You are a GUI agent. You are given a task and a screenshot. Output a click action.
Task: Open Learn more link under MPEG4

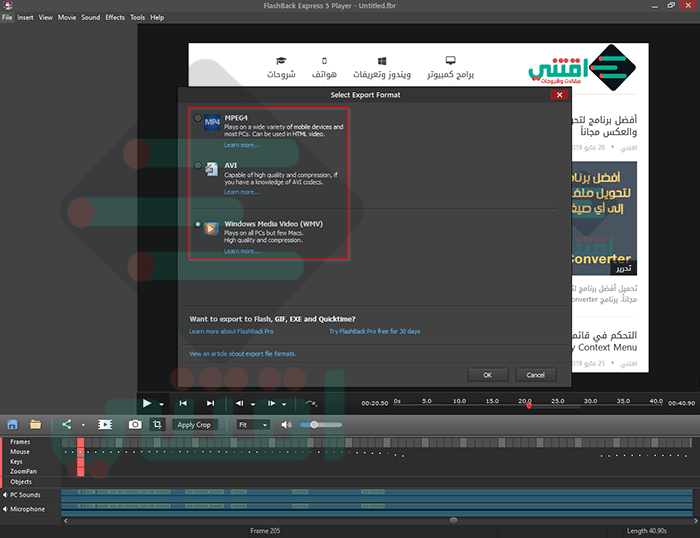[242, 145]
